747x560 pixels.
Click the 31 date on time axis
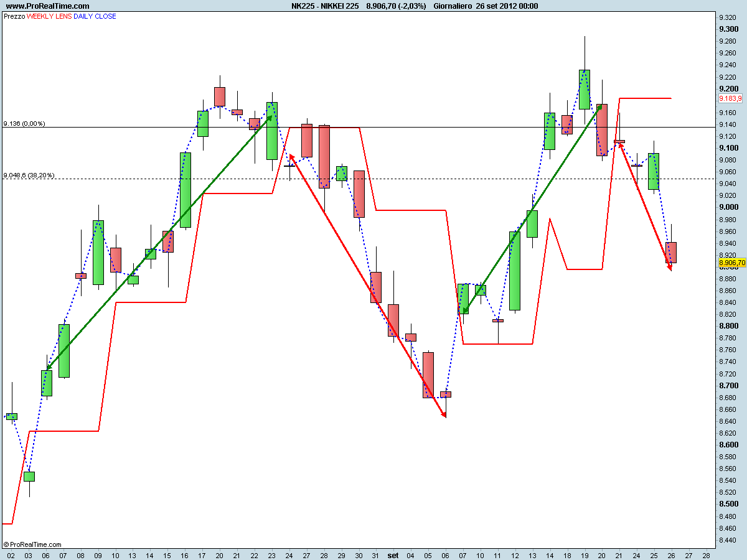point(375,555)
